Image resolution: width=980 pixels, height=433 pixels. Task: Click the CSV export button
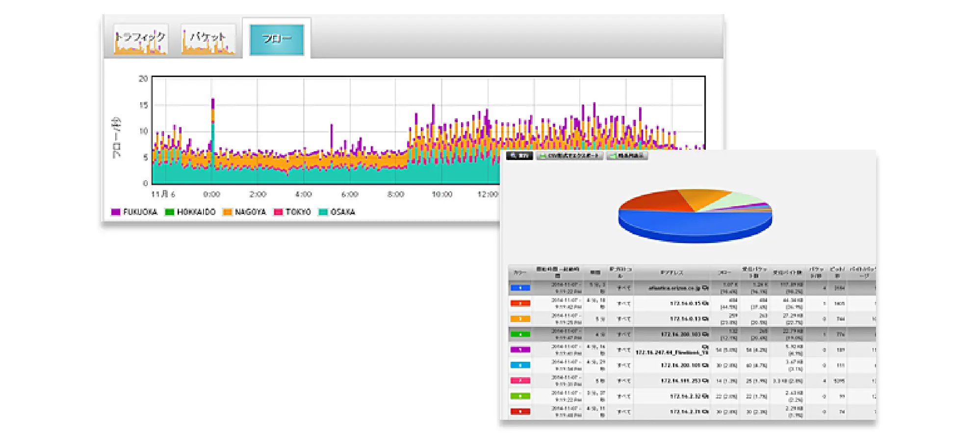tap(569, 156)
